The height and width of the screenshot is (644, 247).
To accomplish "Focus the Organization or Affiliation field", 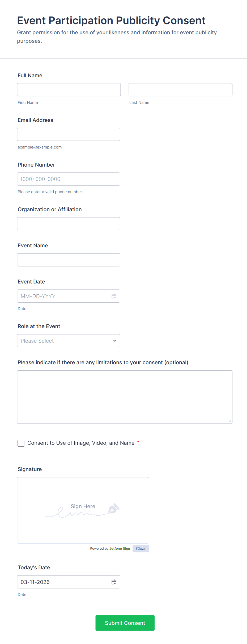I will tap(69, 224).
